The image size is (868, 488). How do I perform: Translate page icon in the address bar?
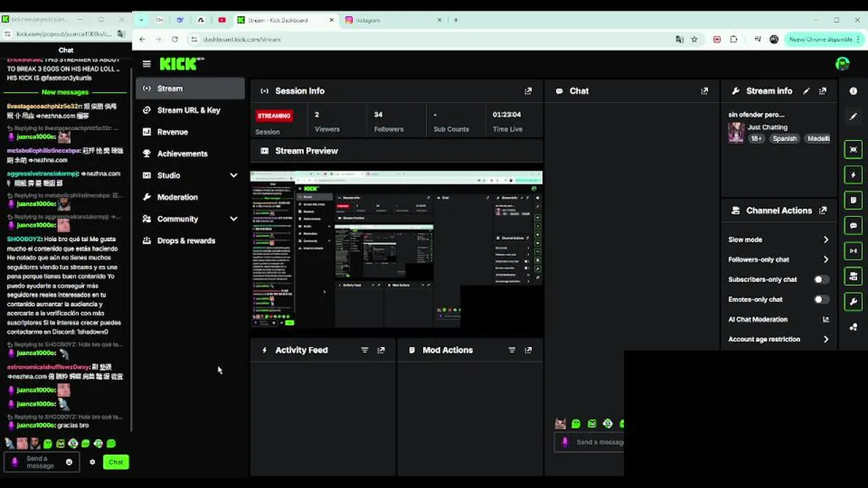pos(679,39)
